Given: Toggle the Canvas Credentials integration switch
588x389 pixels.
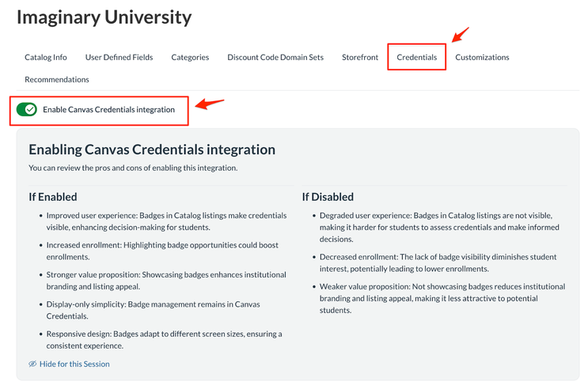Looking at the screenshot, I should [x=26, y=109].
